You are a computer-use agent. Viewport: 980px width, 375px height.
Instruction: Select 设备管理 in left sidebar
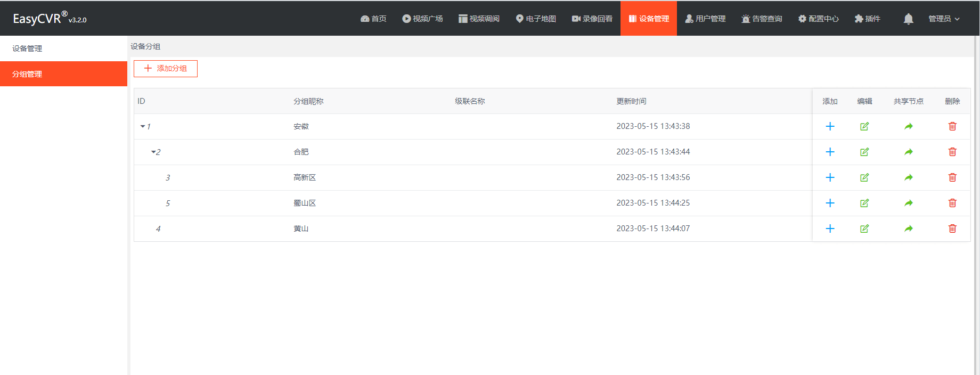[x=63, y=48]
